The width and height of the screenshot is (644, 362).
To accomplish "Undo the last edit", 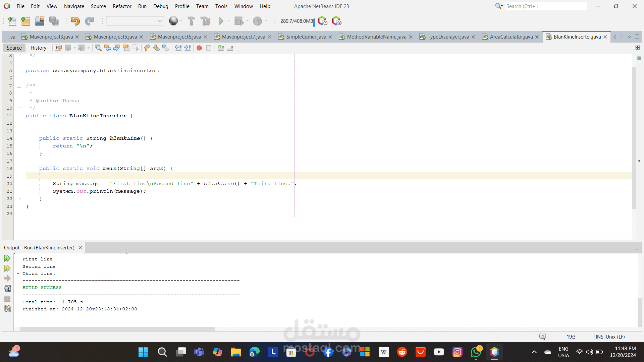I will (x=75, y=21).
